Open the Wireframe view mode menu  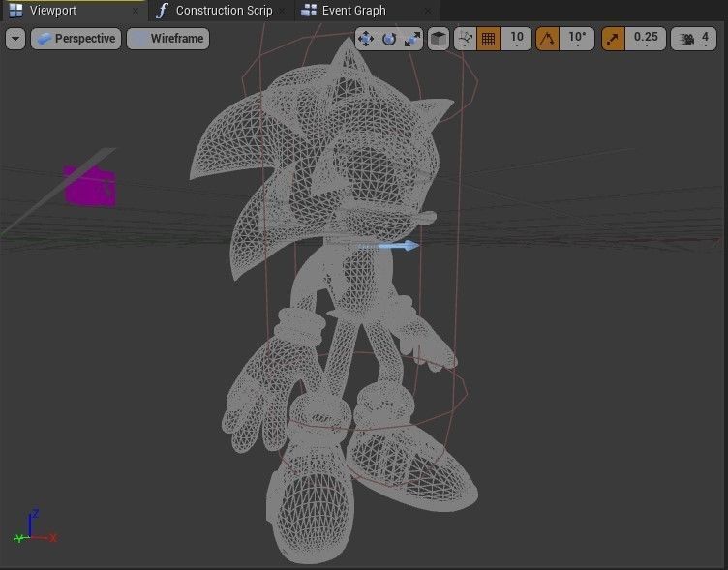point(168,39)
